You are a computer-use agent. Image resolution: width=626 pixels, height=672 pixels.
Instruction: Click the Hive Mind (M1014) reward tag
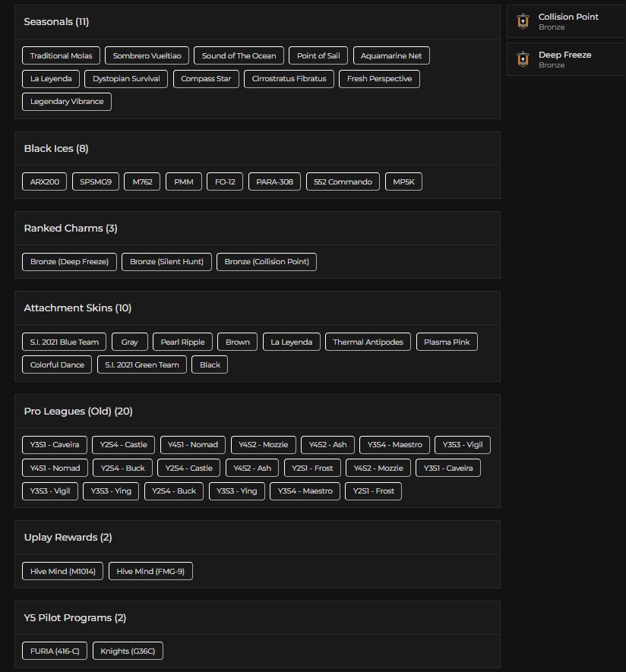(62, 571)
